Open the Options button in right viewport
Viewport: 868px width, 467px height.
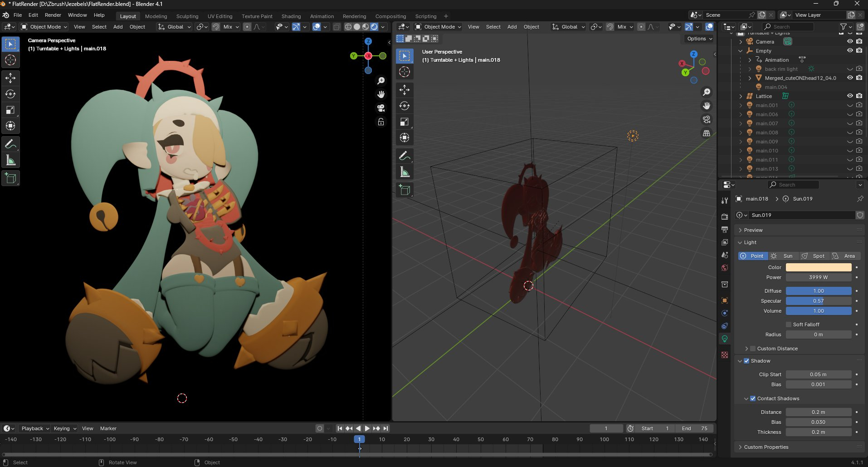699,39
